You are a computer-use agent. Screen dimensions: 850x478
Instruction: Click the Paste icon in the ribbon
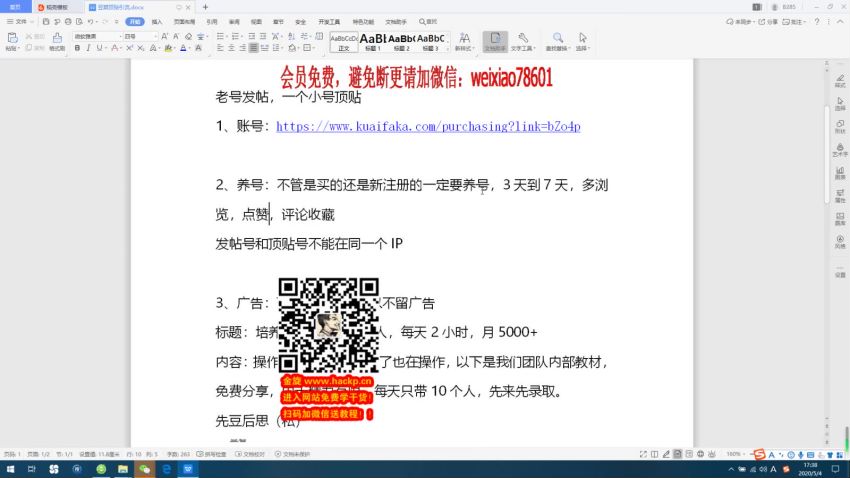(10, 41)
